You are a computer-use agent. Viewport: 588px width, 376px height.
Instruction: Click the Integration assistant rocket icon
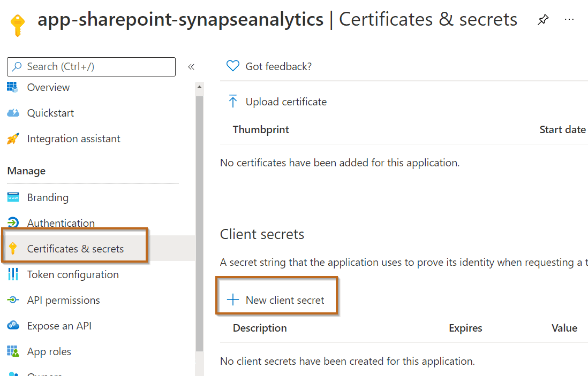(13, 139)
